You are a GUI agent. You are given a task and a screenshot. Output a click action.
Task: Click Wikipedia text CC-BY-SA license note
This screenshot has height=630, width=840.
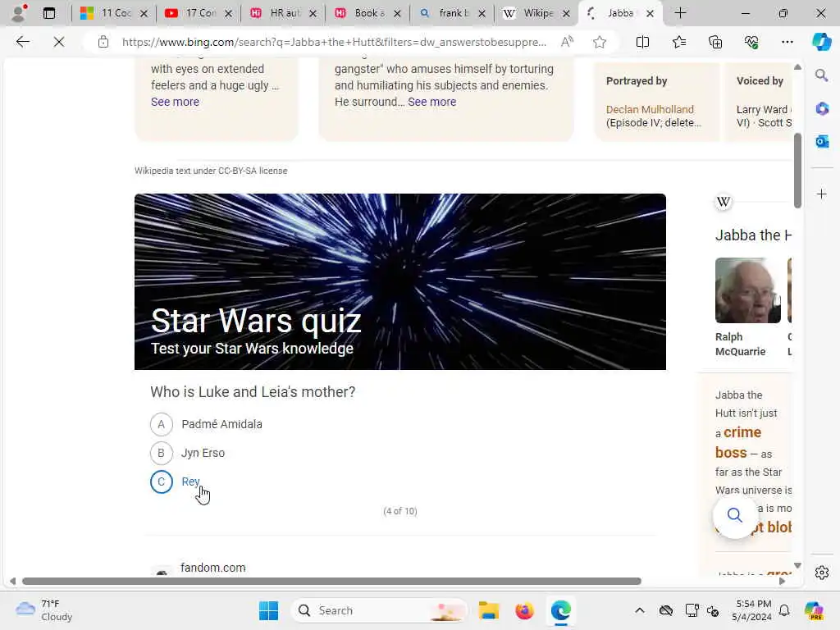click(x=211, y=171)
